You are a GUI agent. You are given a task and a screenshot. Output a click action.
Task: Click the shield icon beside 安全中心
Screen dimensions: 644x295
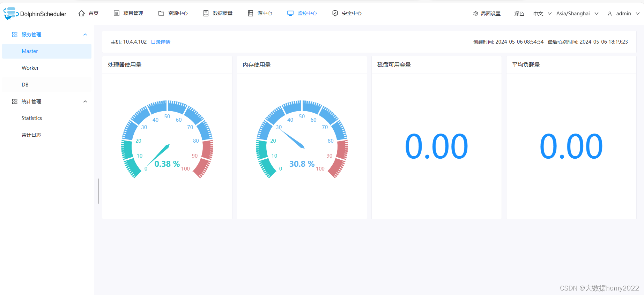click(x=335, y=13)
